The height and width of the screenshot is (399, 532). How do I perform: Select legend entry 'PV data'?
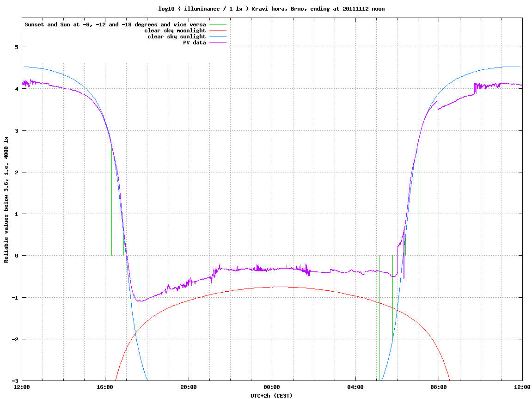pos(195,43)
